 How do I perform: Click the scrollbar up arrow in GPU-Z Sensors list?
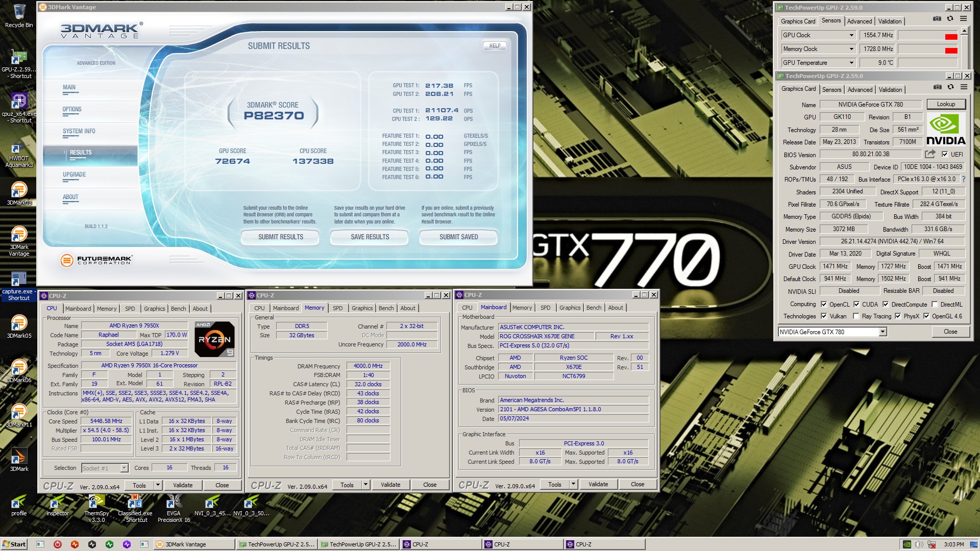pyautogui.click(x=964, y=31)
